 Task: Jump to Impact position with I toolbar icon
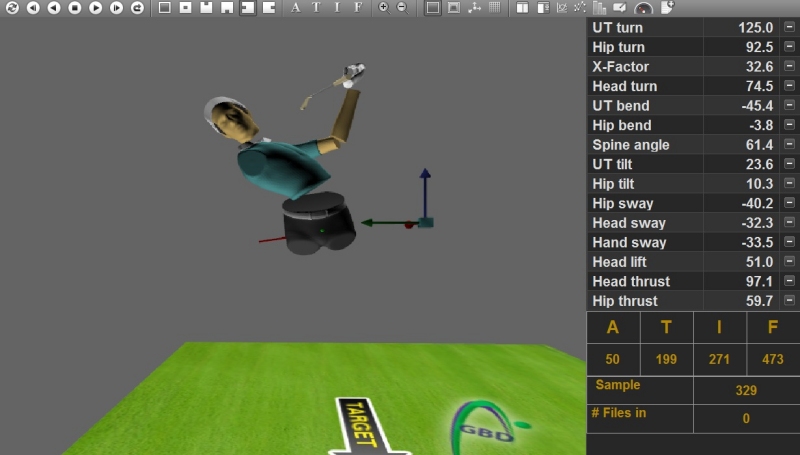point(337,8)
